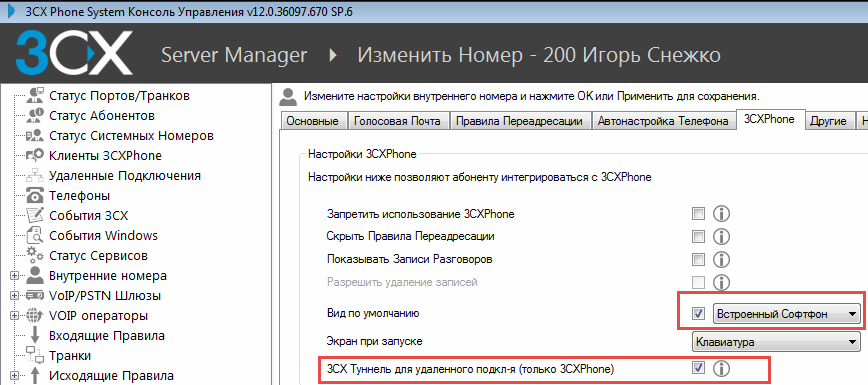868x385 pixels.
Task: Click the Внутренние номера user icon
Action: click(x=35, y=275)
